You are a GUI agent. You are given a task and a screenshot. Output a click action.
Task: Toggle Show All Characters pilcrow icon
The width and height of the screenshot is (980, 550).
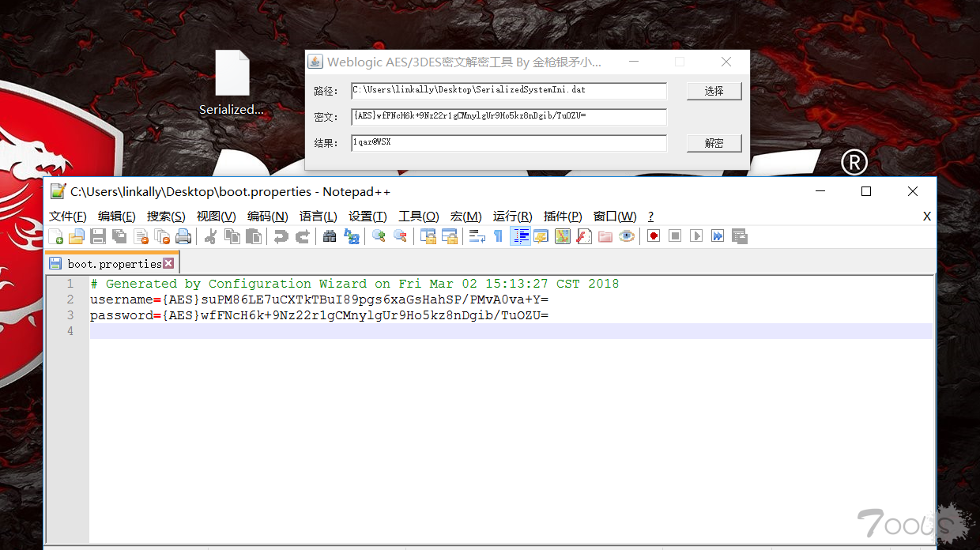click(499, 236)
